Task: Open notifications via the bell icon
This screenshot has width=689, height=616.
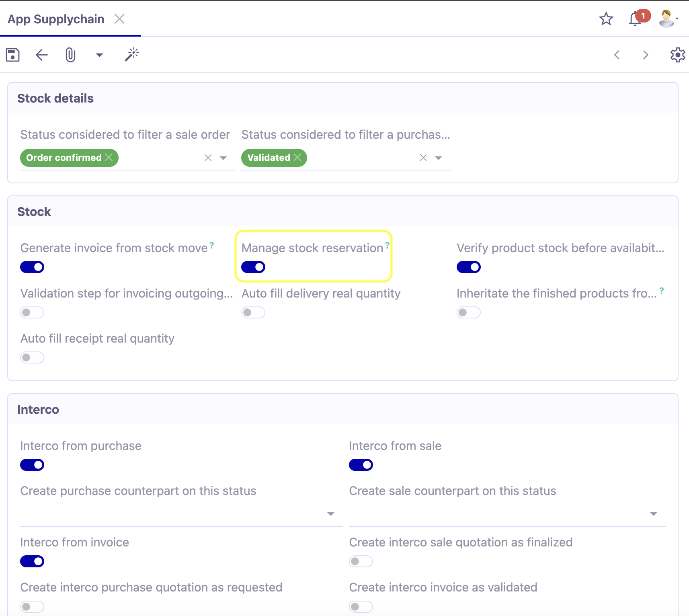Action: pyautogui.click(x=635, y=18)
